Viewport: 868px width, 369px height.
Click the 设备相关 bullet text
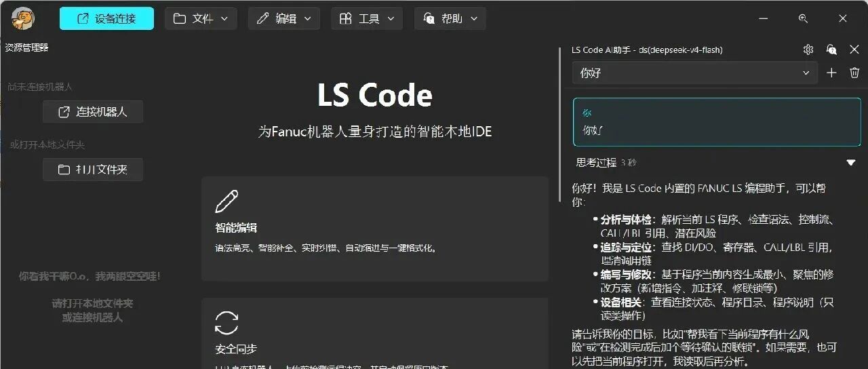(716, 309)
